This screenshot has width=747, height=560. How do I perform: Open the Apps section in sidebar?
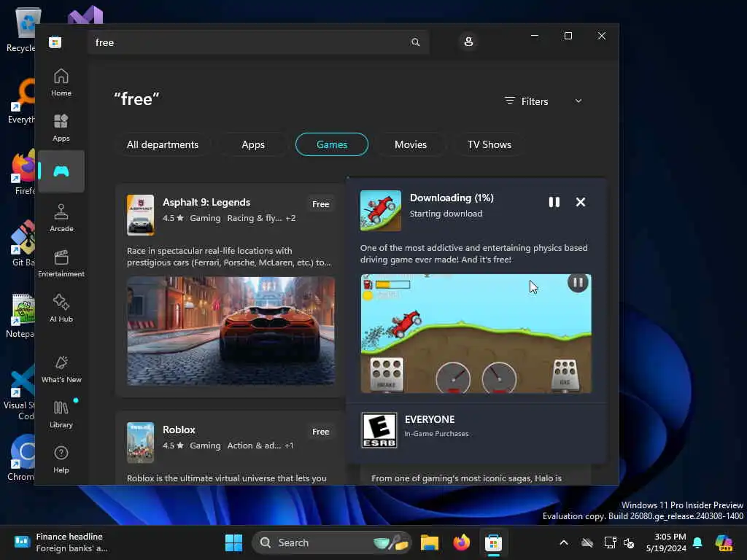pos(61,128)
